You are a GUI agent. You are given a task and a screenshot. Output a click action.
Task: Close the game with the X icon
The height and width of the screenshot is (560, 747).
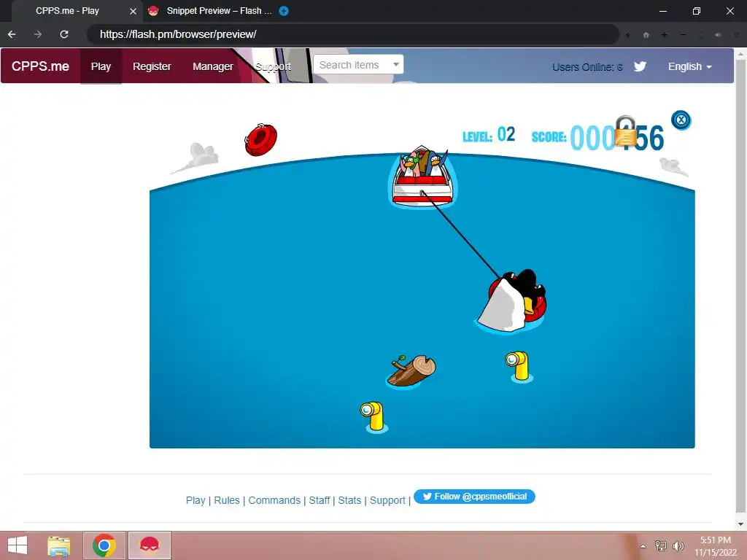tap(681, 120)
